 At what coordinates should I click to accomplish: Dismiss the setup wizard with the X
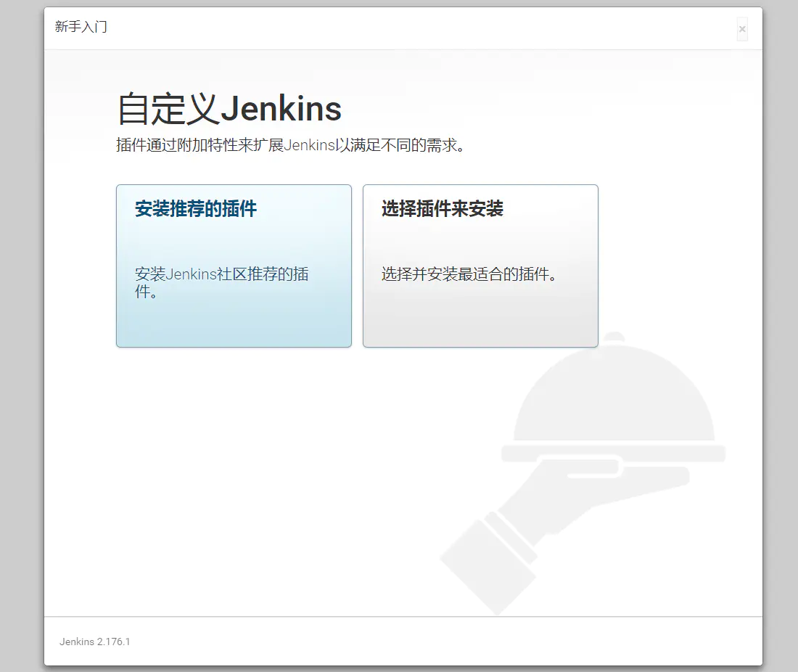pos(742,28)
